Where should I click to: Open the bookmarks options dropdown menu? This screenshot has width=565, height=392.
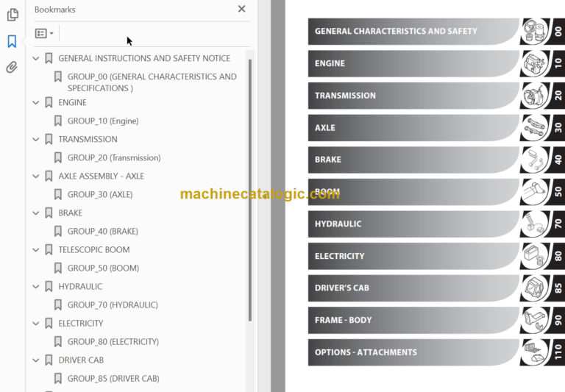pos(44,34)
